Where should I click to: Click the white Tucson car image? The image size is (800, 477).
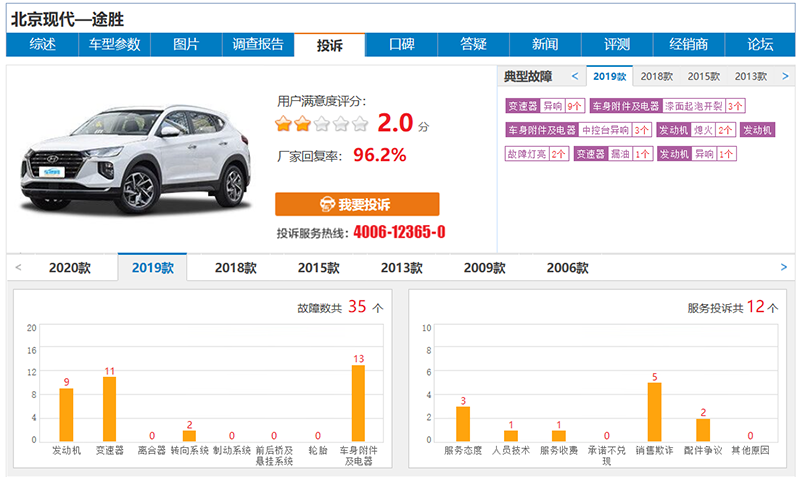[x=135, y=159]
